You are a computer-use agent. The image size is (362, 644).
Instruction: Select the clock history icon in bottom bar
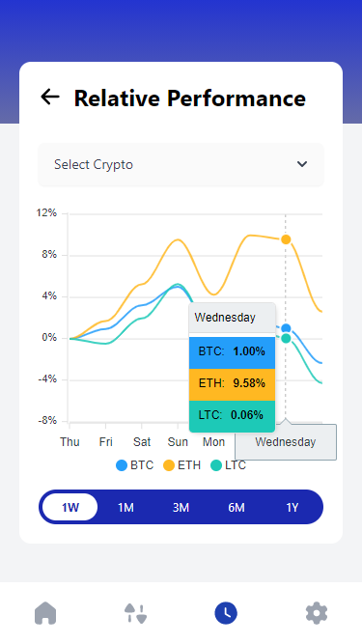tap(226, 613)
